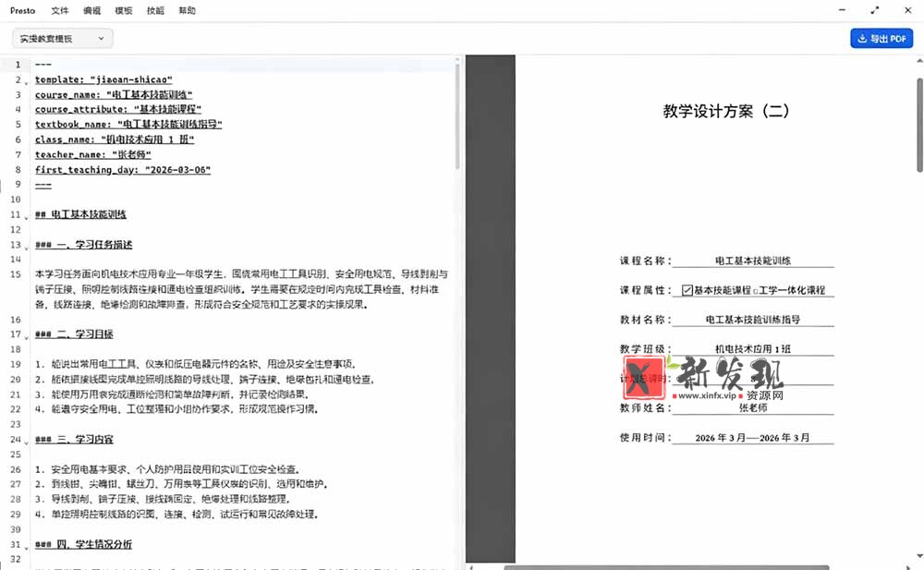The image size is (924, 570).
Task: Click the teacher_name "张老师" line
Action: (93, 154)
